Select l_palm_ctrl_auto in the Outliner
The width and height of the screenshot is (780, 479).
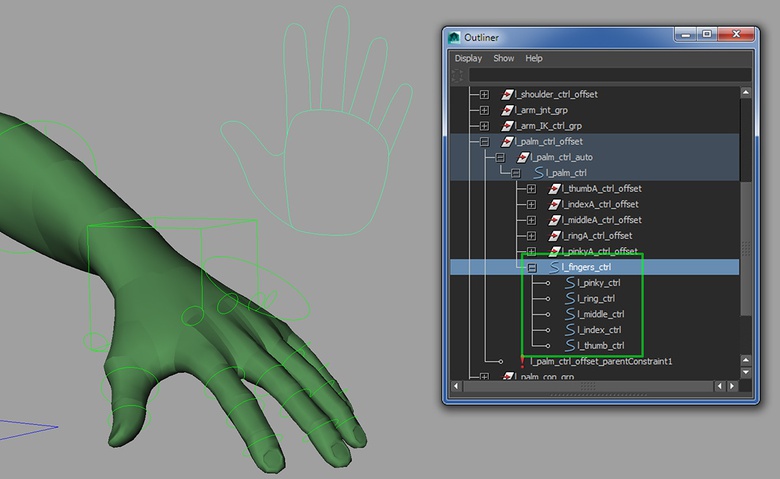point(562,157)
